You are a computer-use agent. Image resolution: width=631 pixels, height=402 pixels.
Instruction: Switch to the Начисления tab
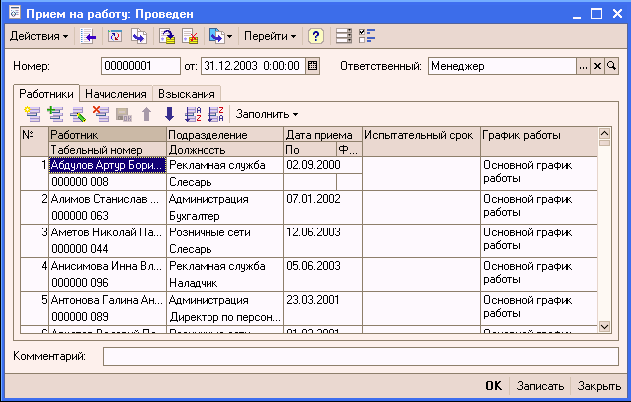tap(115, 92)
